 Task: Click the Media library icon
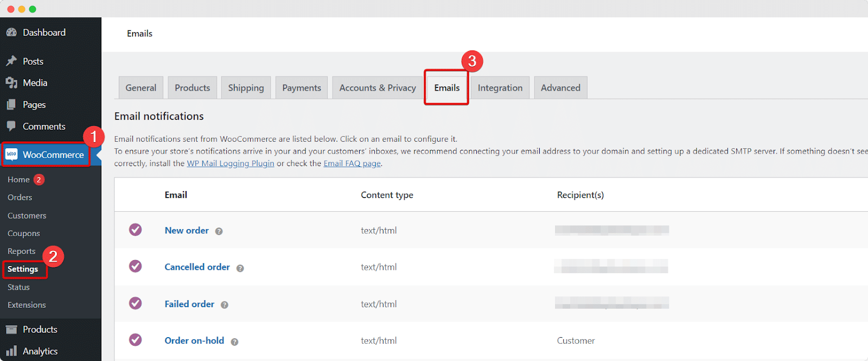pos(11,83)
